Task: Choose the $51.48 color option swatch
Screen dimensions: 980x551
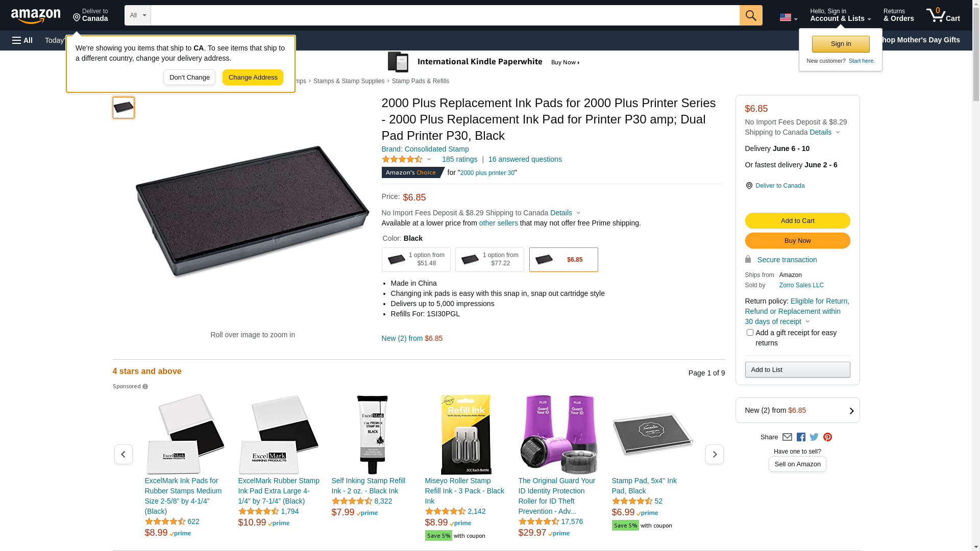Action: point(416,260)
